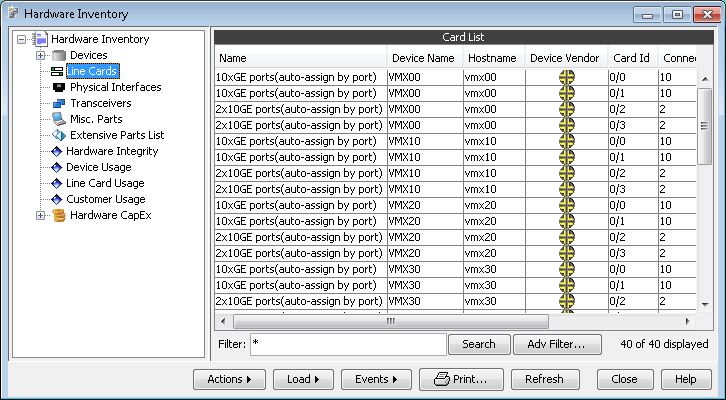Expand the Devices tree node

point(41,55)
